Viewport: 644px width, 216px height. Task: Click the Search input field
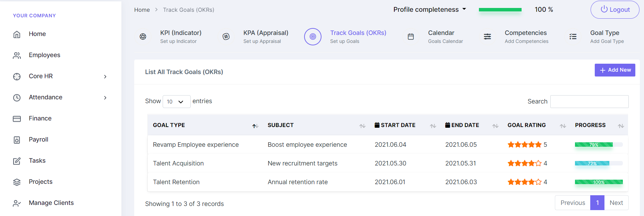click(589, 101)
